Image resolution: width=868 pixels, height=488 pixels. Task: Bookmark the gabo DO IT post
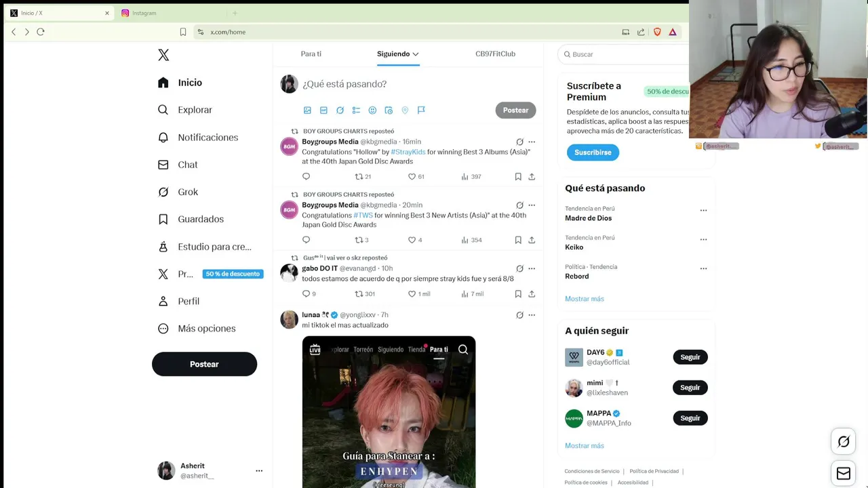click(x=518, y=293)
